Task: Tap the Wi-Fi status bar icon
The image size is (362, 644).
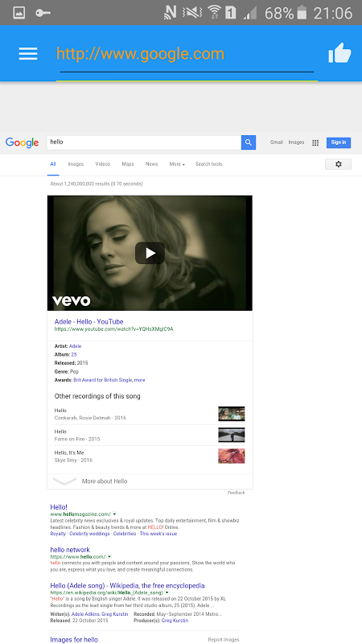Action: click(214, 13)
